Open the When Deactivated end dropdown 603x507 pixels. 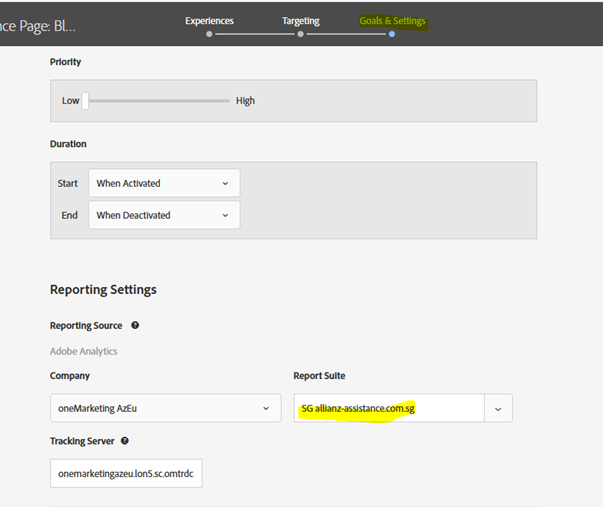164,215
